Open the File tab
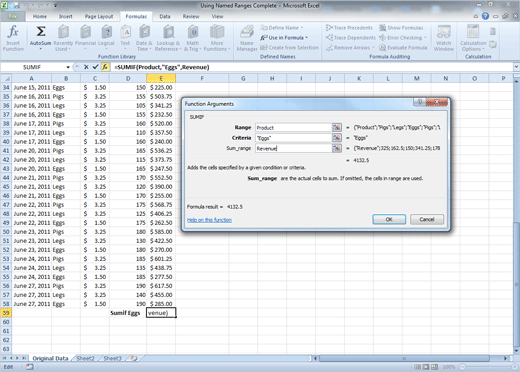The width and height of the screenshot is (520, 372). (13, 16)
